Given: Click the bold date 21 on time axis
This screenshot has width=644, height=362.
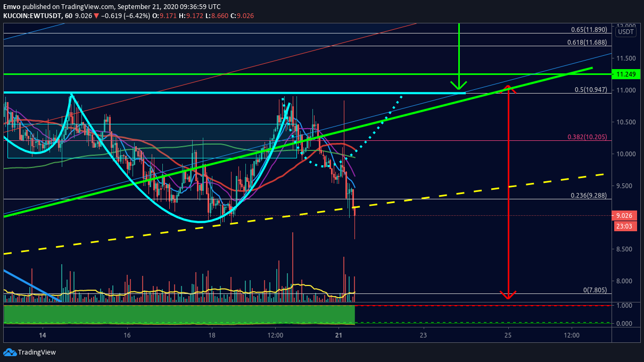Looking at the screenshot, I should [338, 335].
